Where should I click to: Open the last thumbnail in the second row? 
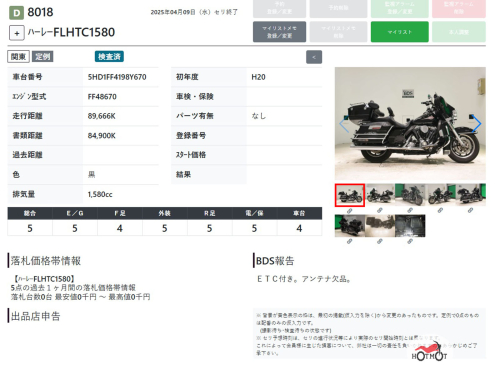[x=410, y=226]
